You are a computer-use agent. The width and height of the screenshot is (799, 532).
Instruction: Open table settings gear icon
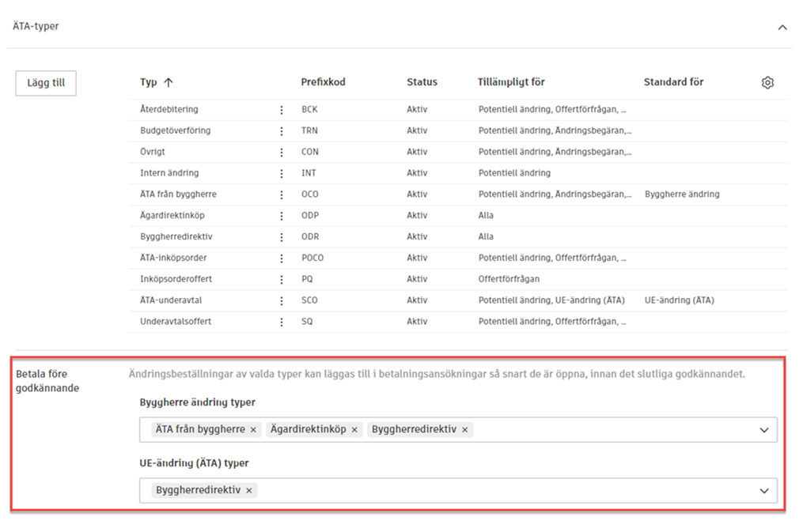click(x=767, y=82)
